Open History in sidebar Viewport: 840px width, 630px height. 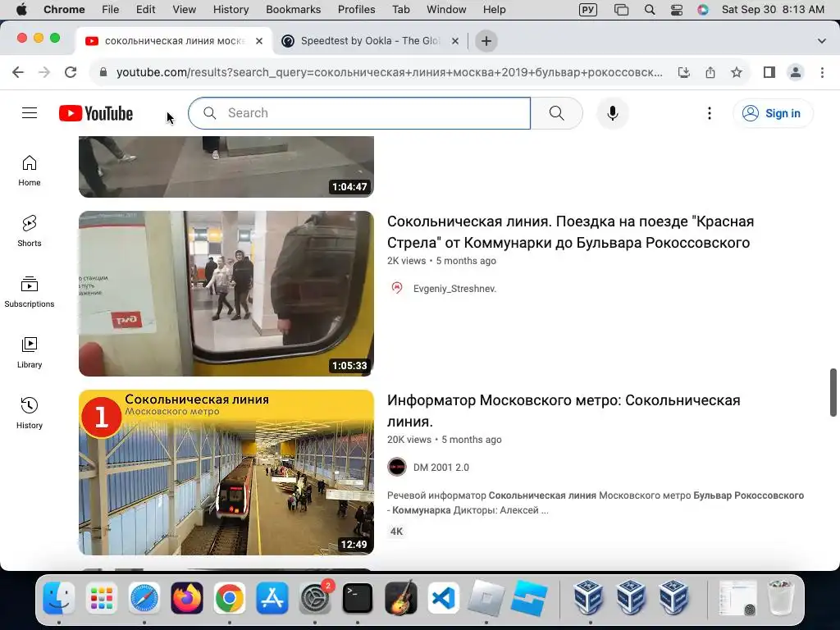click(30, 413)
